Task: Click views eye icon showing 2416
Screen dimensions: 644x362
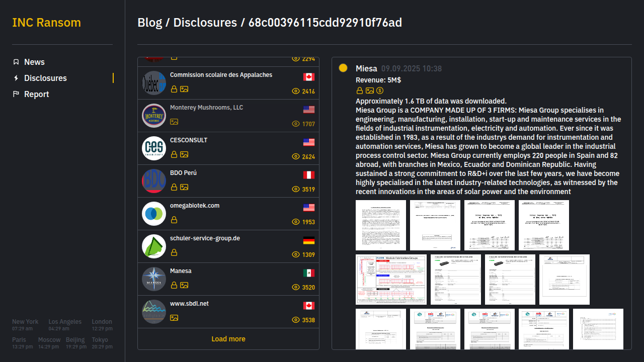Action: click(x=296, y=92)
